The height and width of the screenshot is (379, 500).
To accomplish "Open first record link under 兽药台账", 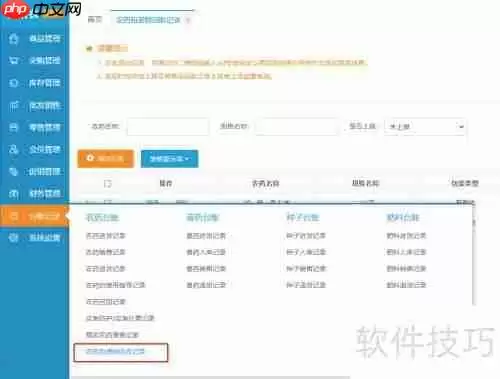I will (x=206, y=236).
